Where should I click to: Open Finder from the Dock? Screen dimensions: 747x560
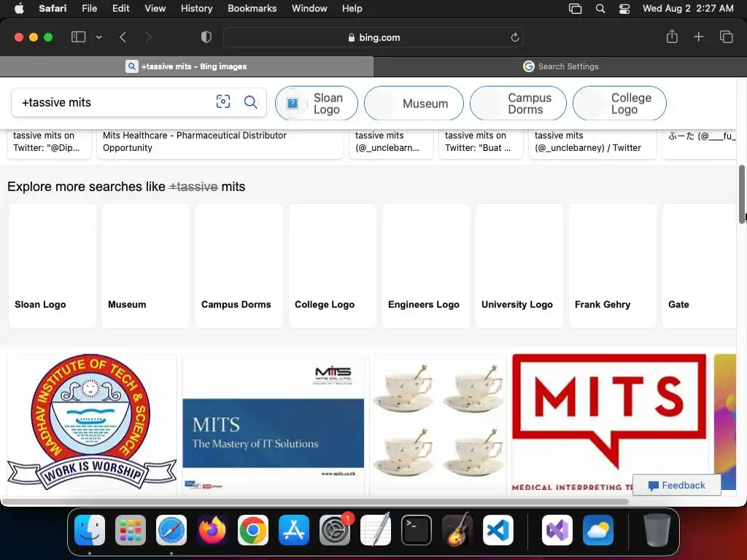[x=90, y=530]
